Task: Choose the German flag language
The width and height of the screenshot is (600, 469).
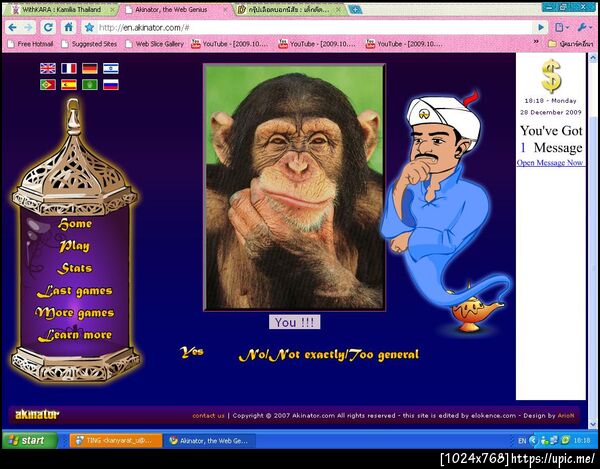Action: pos(90,68)
